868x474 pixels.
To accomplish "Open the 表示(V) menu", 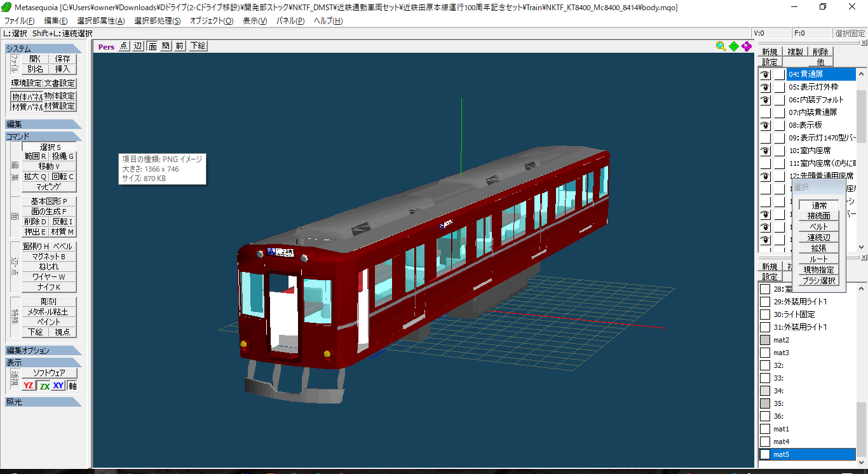I will [x=255, y=21].
